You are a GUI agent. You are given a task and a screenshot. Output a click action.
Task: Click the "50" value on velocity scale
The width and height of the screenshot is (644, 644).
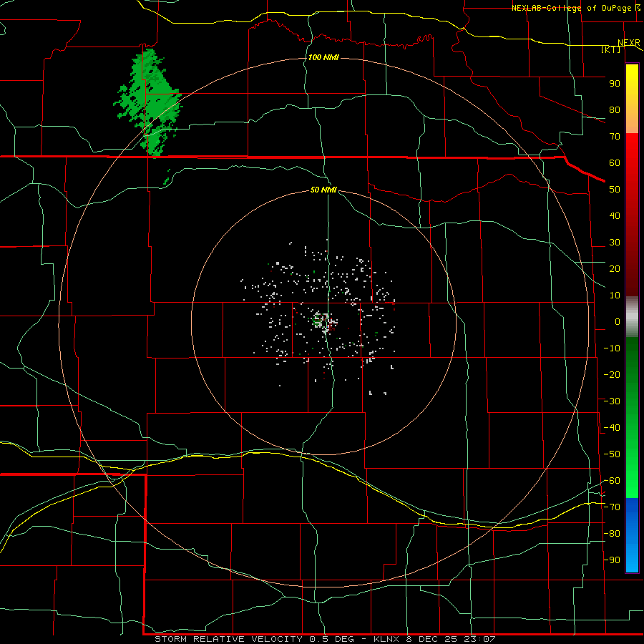tap(615, 190)
